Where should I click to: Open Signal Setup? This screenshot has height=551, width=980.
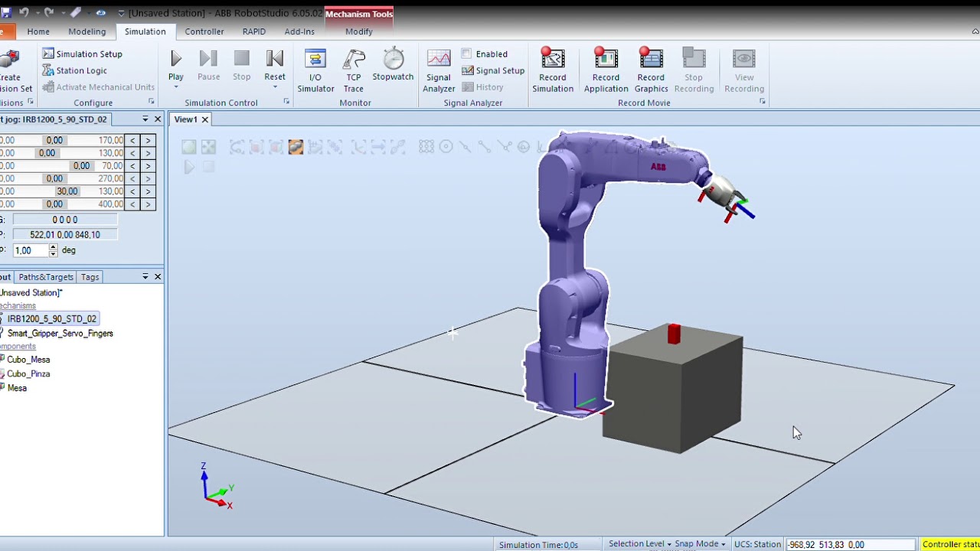[x=493, y=70]
